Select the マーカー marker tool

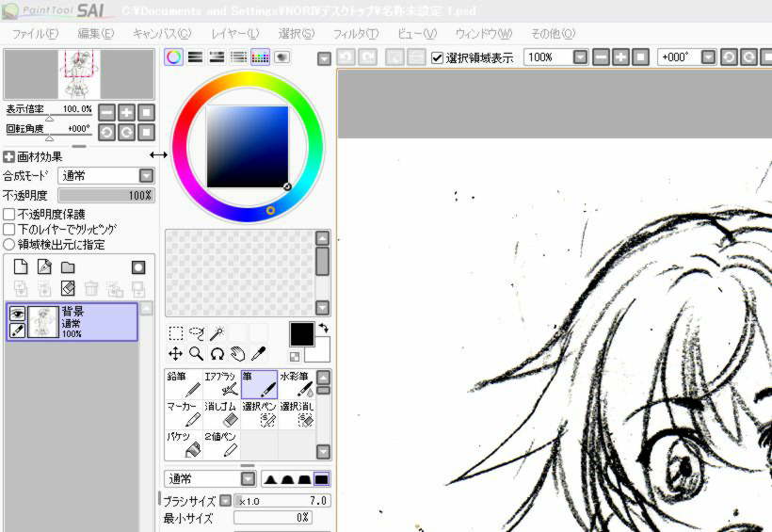click(x=184, y=414)
